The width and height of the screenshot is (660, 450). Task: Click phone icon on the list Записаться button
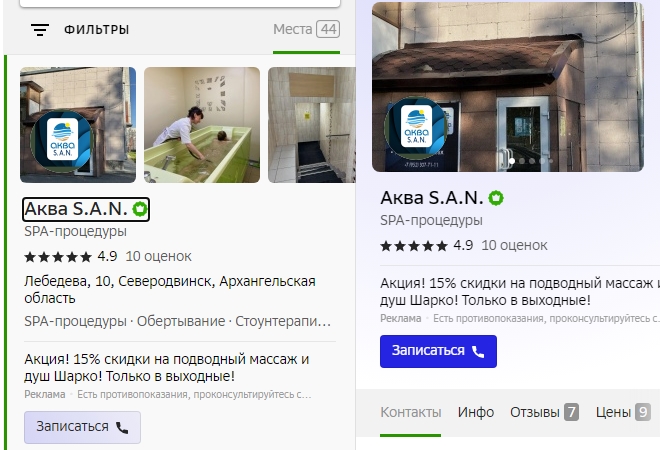pyautogui.click(x=122, y=428)
